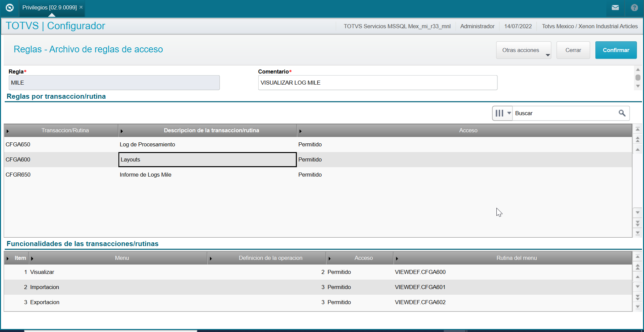
Task: Page down in the lower grid scrollbar
Action: (x=638, y=297)
